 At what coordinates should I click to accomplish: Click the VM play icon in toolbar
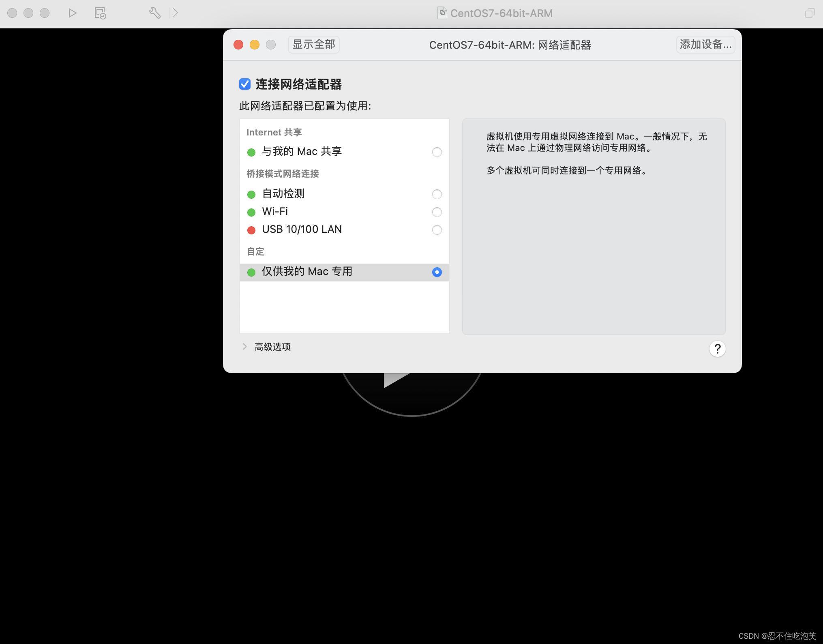coord(73,13)
